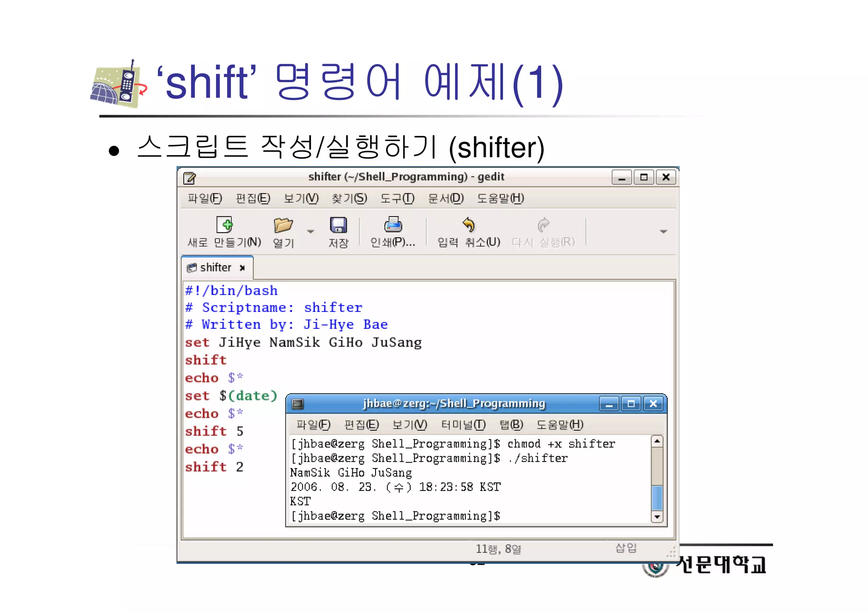Click the gedit title bar app icon
Viewport: 868px width, 613px height.
(x=189, y=178)
